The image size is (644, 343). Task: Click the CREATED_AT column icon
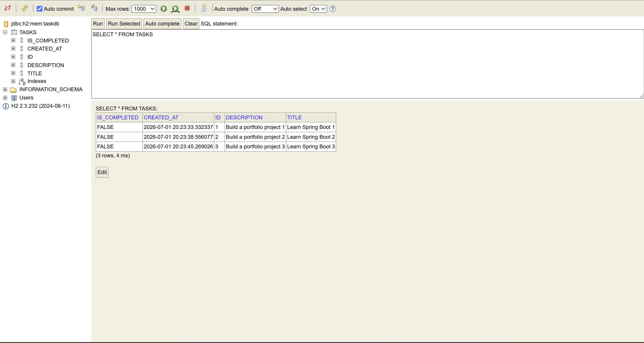point(22,48)
